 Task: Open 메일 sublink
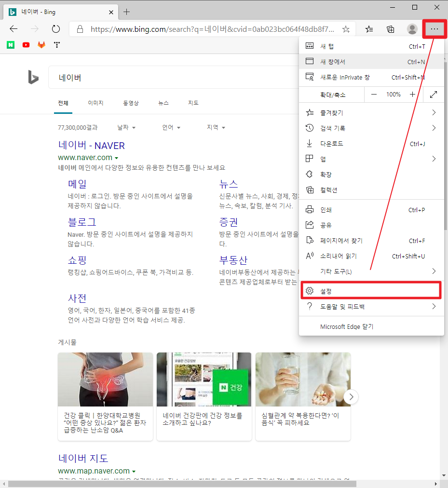click(77, 184)
